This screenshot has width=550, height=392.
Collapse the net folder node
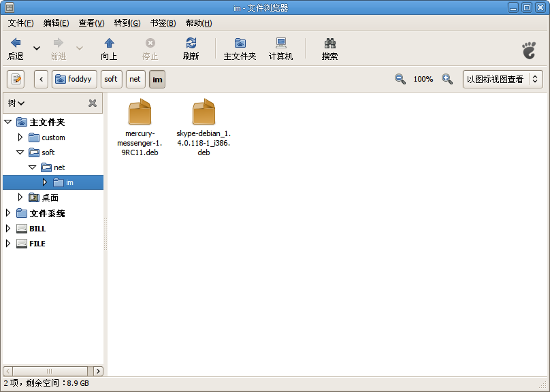[x=33, y=167]
